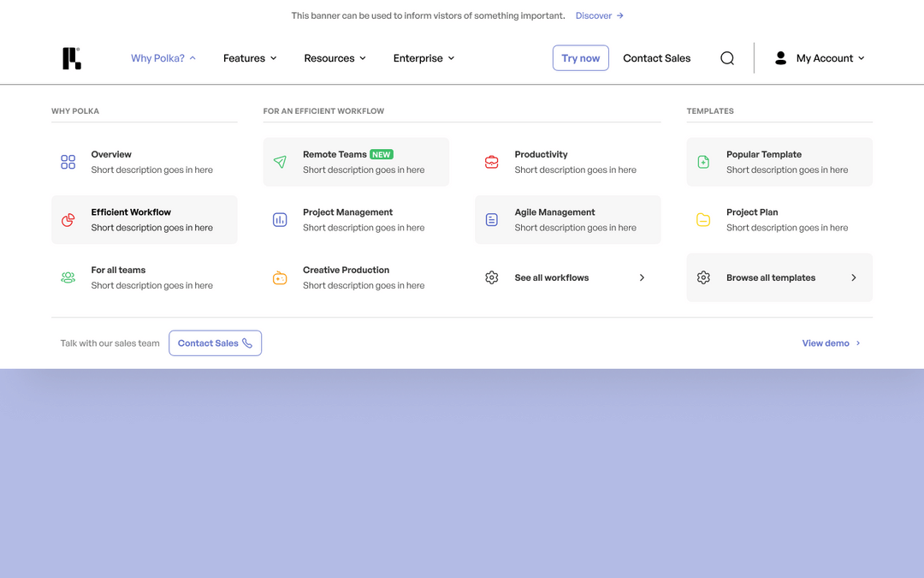Collapse the Why Polka? dropdown

click(163, 57)
